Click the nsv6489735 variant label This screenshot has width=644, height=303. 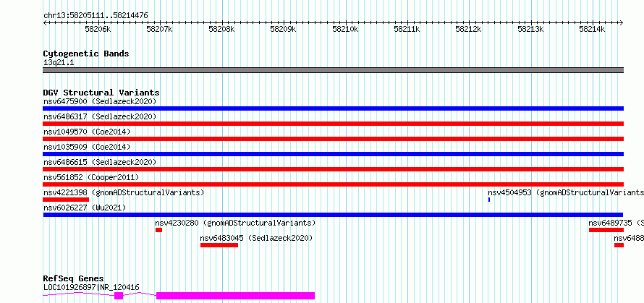pyautogui.click(x=616, y=223)
